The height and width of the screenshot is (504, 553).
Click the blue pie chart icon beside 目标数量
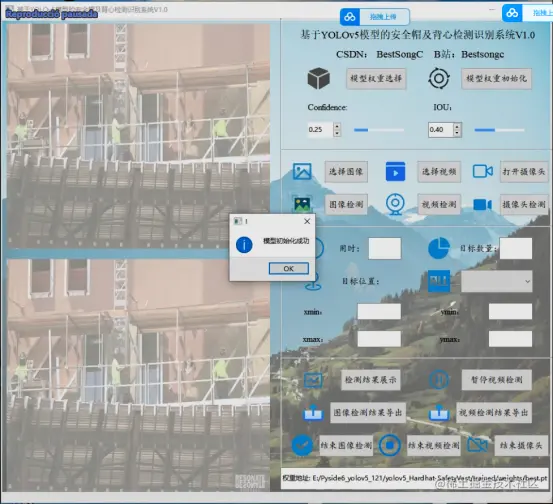click(x=439, y=248)
